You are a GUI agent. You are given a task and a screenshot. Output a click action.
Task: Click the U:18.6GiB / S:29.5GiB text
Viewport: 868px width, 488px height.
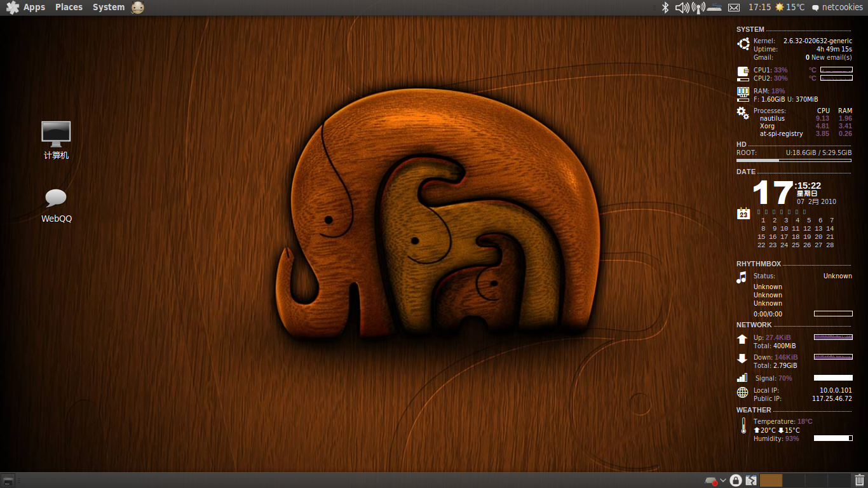pyautogui.click(x=818, y=152)
